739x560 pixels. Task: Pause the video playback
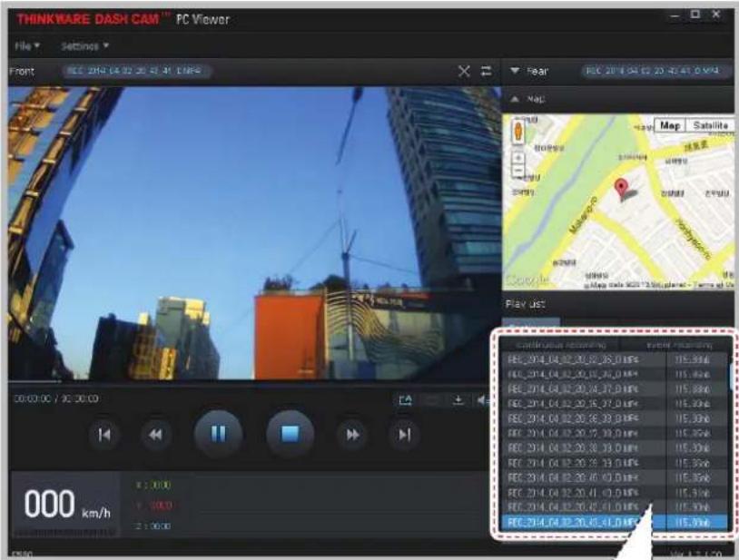[x=218, y=434]
